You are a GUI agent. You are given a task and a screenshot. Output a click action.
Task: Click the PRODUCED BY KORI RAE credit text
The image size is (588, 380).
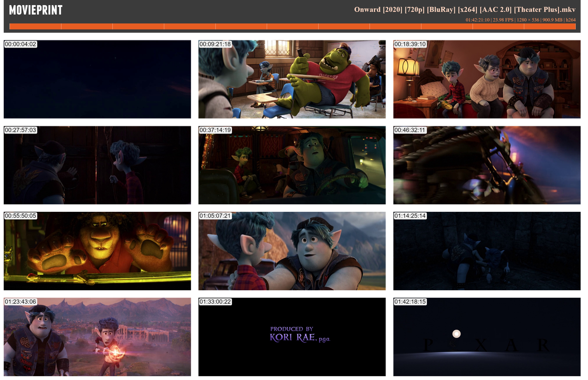tap(300, 334)
